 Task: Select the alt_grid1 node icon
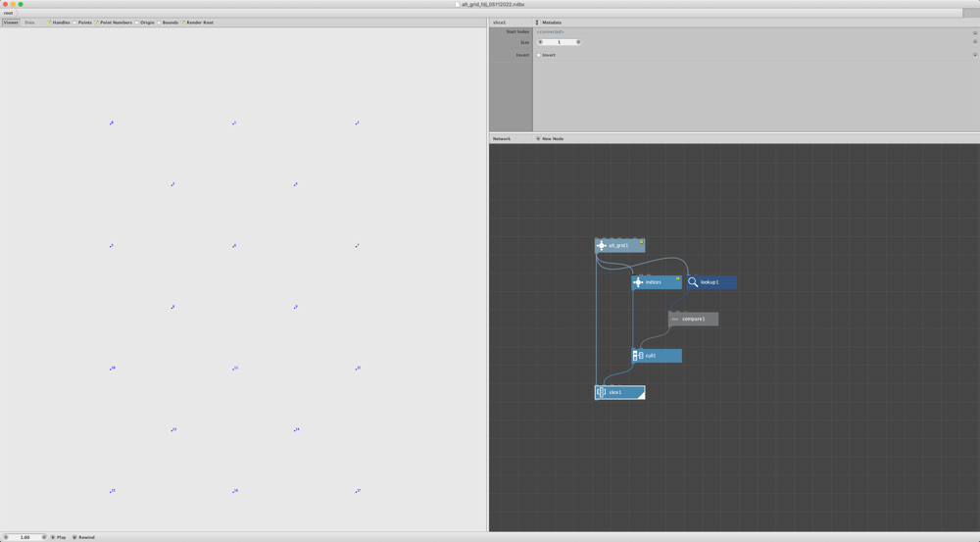pyautogui.click(x=602, y=246)
